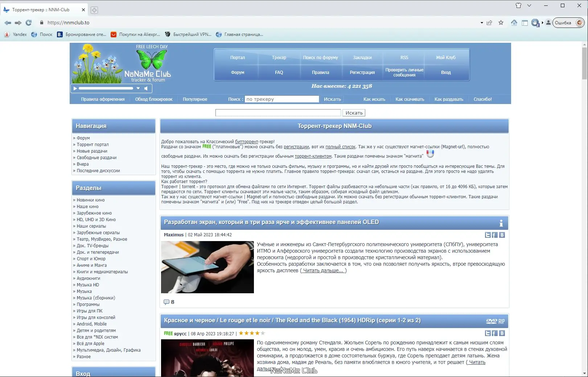Close the NNM-Club browser tab
Viewport: 588px width, 377px height.
(x=83, y=10)
